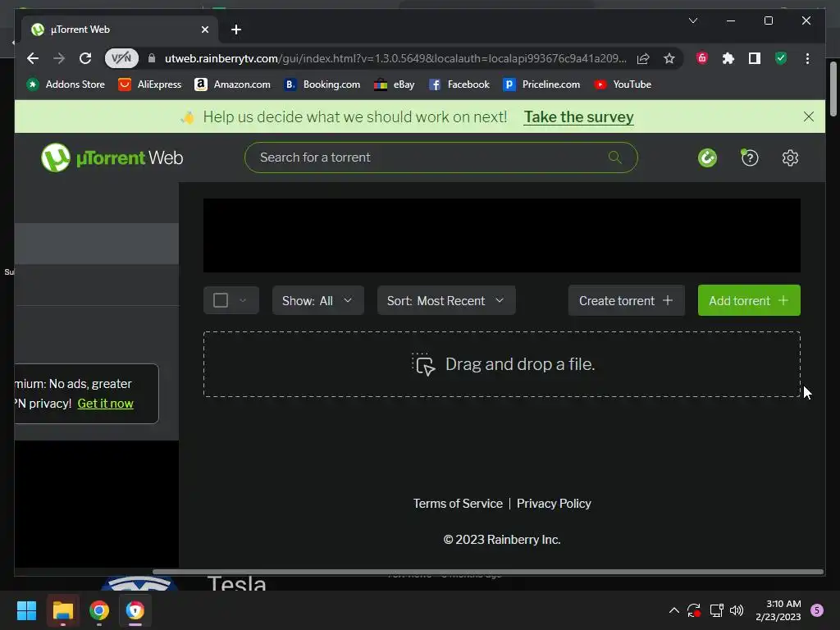This screenshot has width=840, height=630.
Task: Open the network icon in tray
Action: pyautogui.click(x=716, y=610)
